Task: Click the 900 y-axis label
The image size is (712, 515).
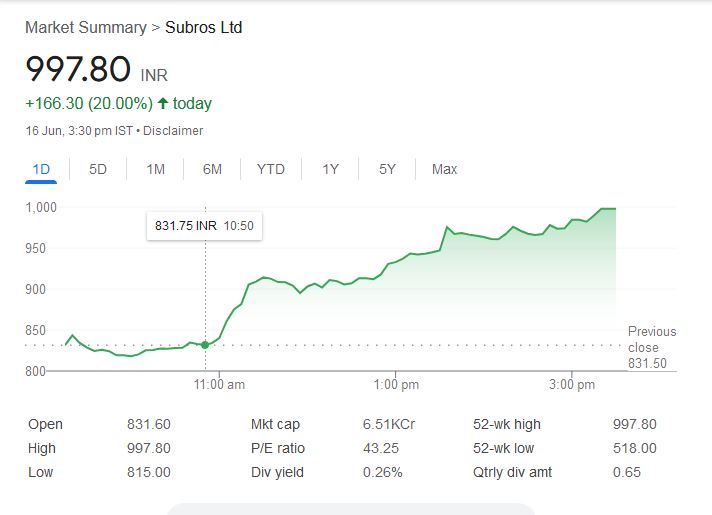Action: click(35, 289)
